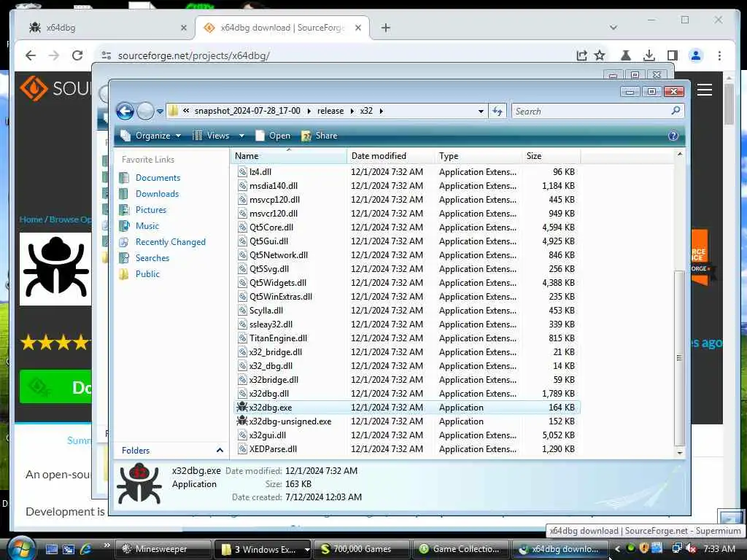747x560 pixels.
Task: Sort by the Date modified column header
Action: click(391, 156)
